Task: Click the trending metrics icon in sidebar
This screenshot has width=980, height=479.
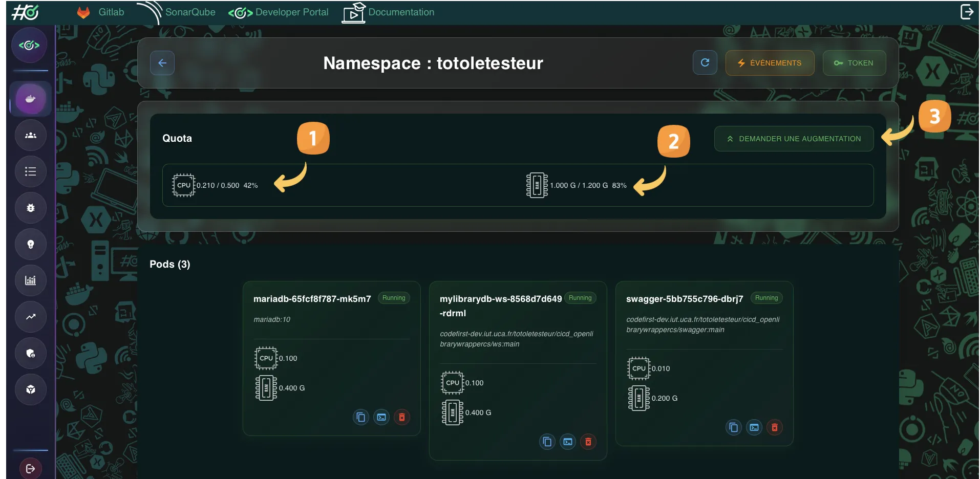Action: (30, 317)
